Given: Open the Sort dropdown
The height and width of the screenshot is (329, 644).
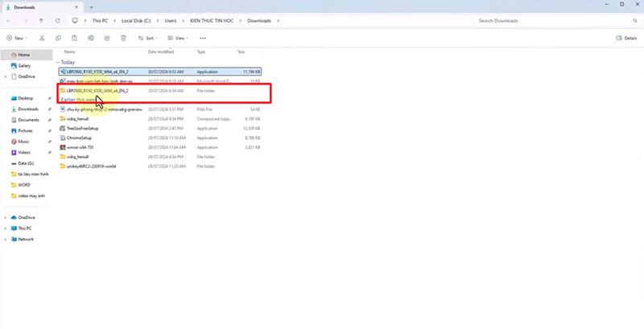Looking at the screenshot, I should pos(148,38).
